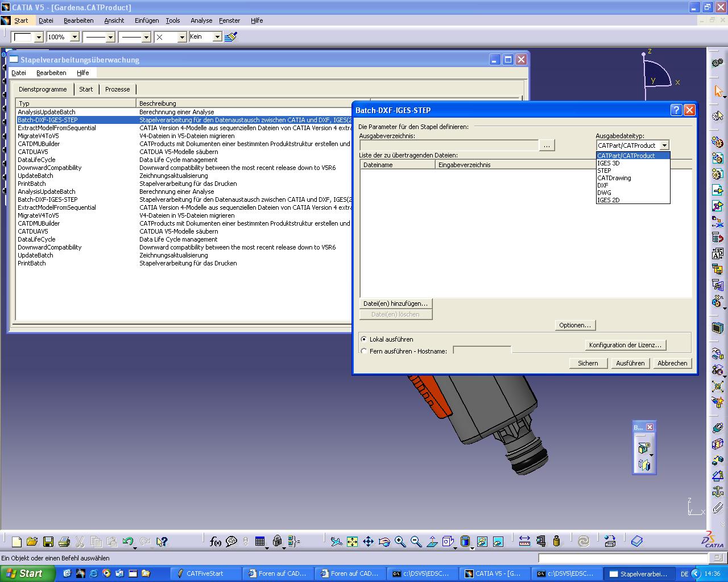Screen dimensions: 728x582
Task: Click the Fit All In icon
Action: click(x=352, y=542)
